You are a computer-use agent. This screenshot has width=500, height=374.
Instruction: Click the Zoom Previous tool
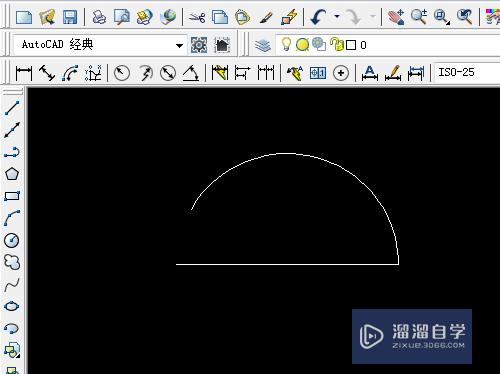click(x=464, y=17)
